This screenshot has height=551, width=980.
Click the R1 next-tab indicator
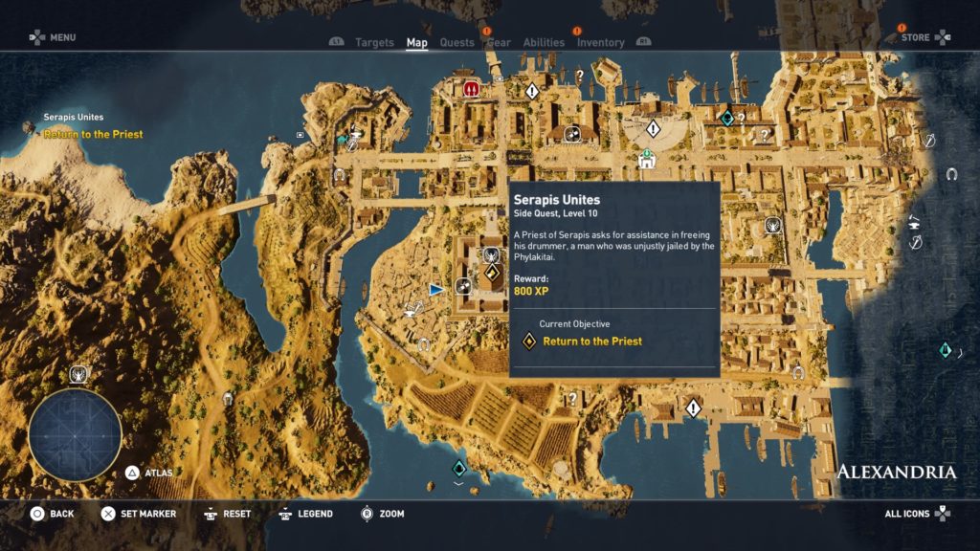pyautogui.click(x=644, y=41)
